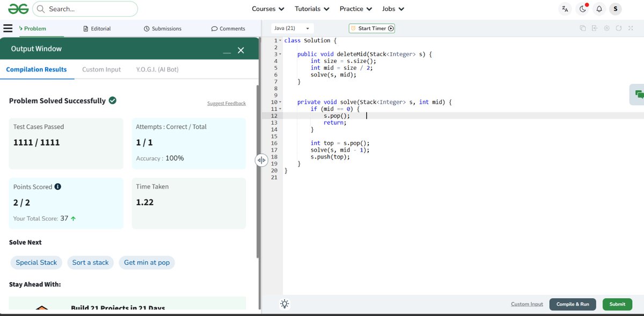This screenshot has width=644, height=316.
Task: Select the Custom Input tab
Action: point(101,69)
